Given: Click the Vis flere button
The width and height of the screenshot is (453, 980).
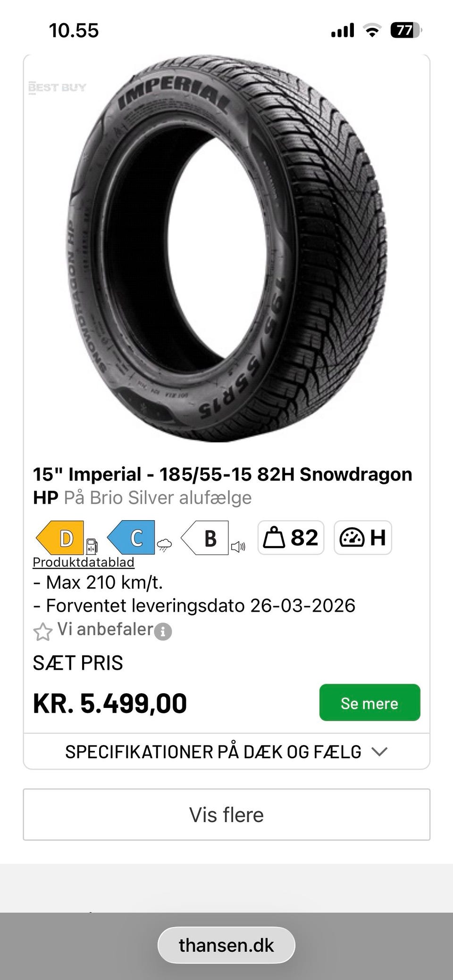Looking at the screenshot, I should (226, 814).
